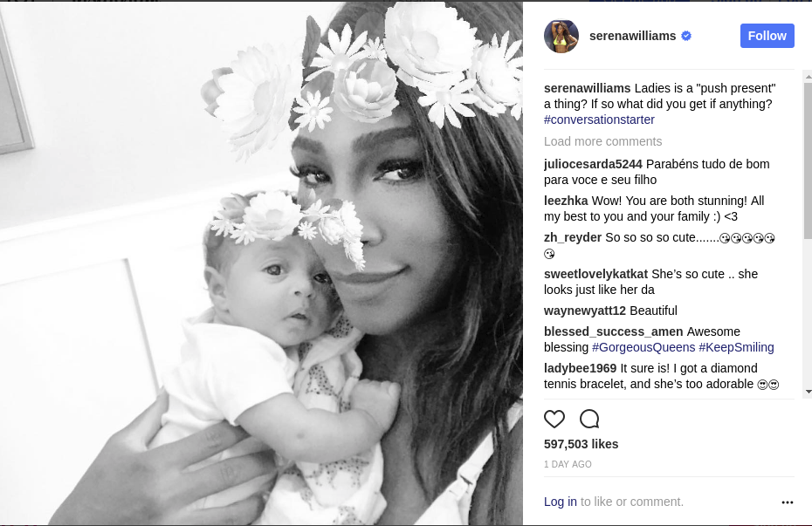The height and width of the screenshot is (526, 812).
Task: Open the juliocesarda5244 commenter profile
Action: tap(593, 164)
